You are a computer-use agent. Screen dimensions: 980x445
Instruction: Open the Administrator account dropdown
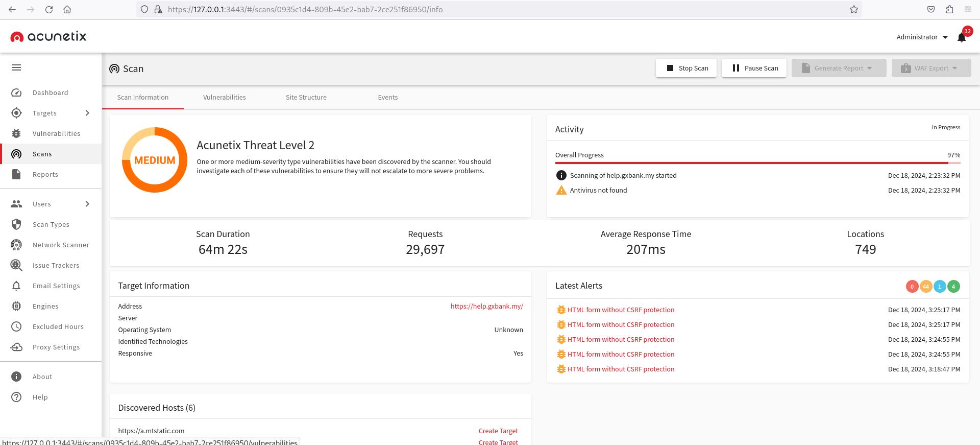click(922, 37)
